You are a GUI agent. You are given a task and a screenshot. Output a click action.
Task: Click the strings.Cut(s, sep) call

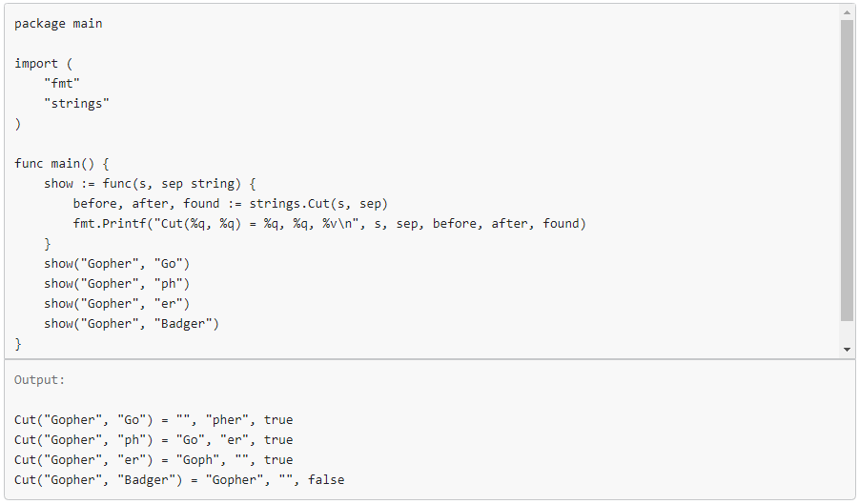[318, 204]
